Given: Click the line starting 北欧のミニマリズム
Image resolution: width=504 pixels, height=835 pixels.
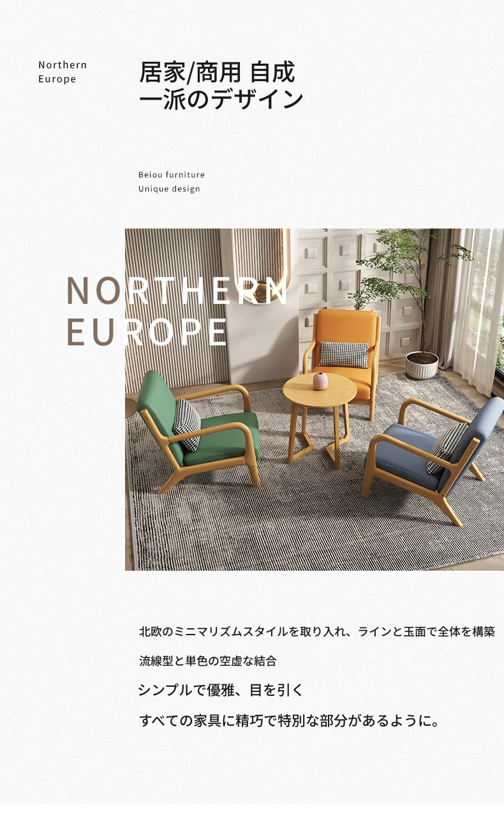Looking at the screenshot, I should (317, 632).
